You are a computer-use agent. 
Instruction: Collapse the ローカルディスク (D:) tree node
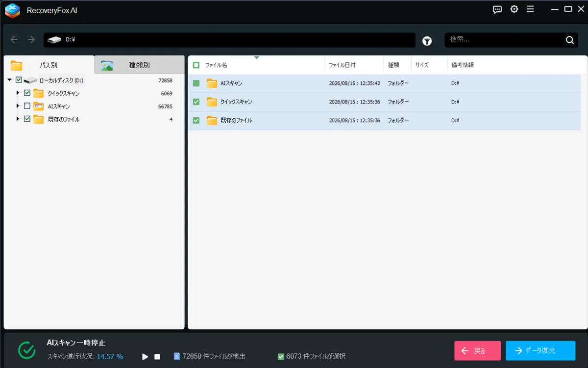pos(10,80)
